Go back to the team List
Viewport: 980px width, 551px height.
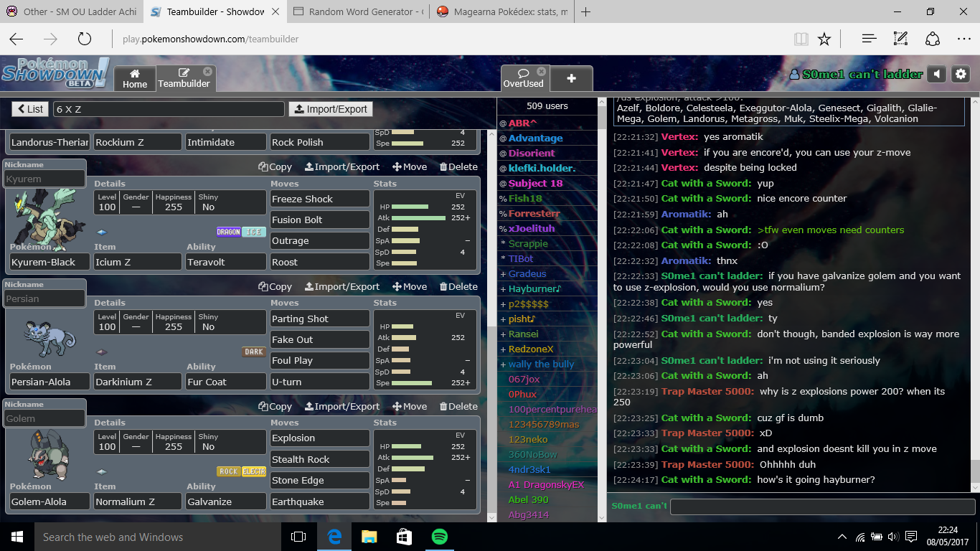click(30, 109)
